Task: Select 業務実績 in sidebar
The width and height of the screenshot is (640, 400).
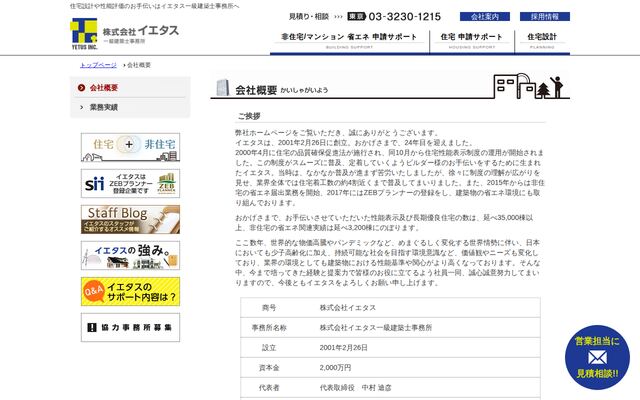Action: [x=104, y=107]
